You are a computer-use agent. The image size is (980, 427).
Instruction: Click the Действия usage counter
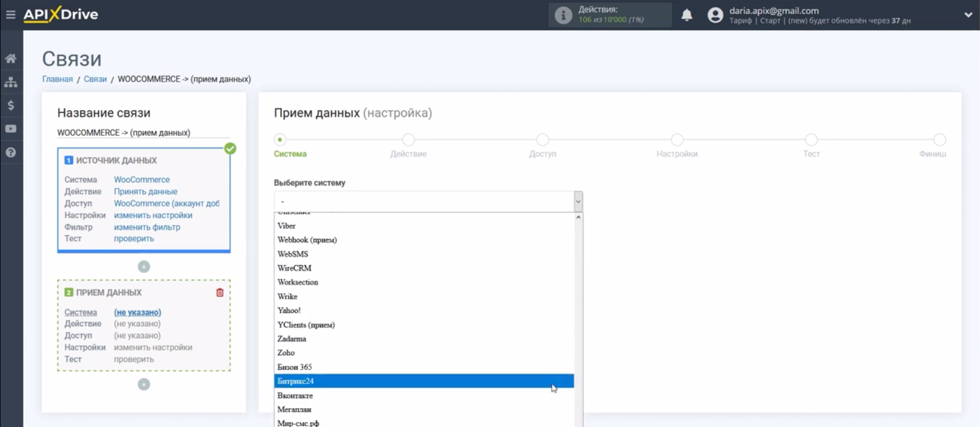(x=611, y=15)
